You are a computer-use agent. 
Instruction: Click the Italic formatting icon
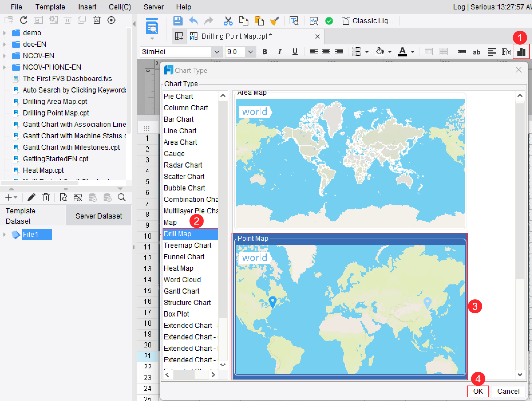coord(280,52)
